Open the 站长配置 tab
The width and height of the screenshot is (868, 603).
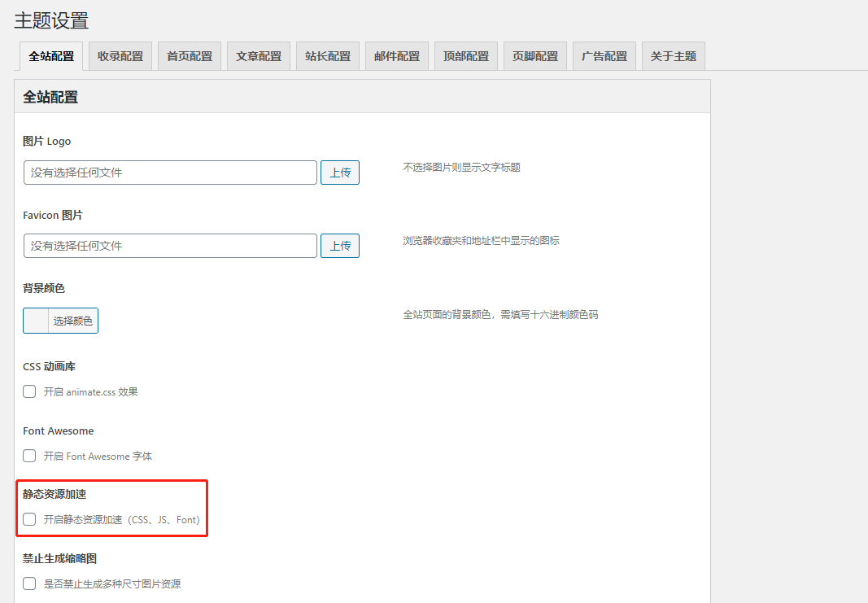327,55
